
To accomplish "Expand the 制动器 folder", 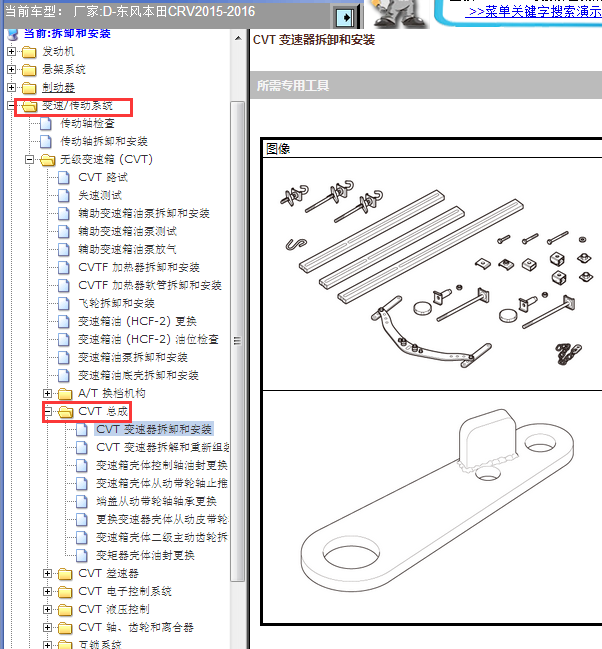I will pos(12,88).
